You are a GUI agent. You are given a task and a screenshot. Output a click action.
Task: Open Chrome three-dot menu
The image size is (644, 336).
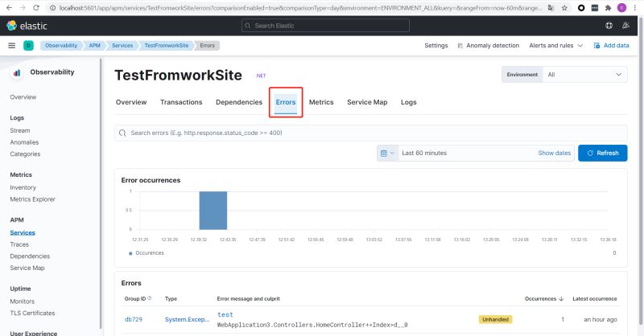[635, 8]
